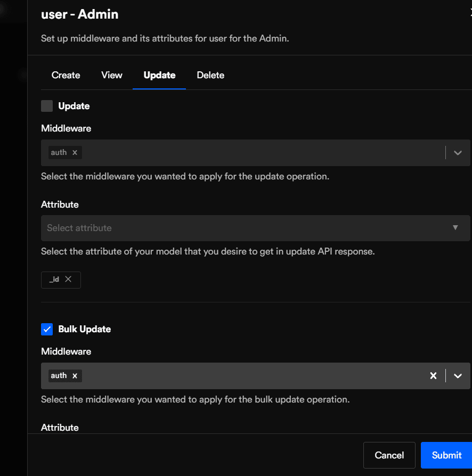Select the Update tab

(159, 75)
